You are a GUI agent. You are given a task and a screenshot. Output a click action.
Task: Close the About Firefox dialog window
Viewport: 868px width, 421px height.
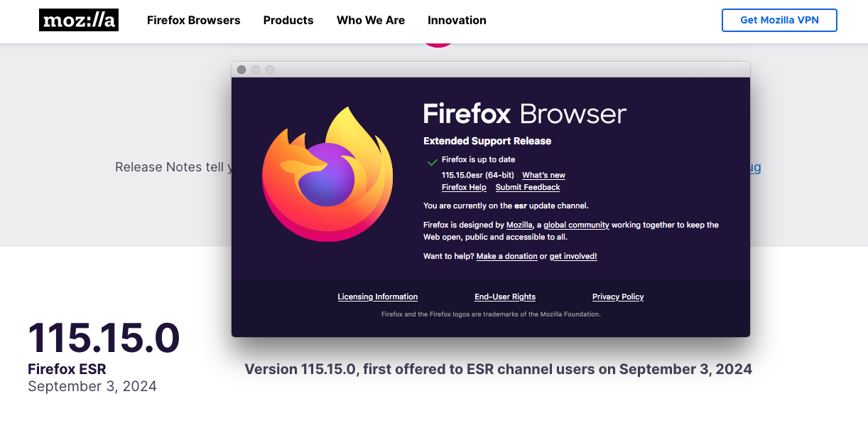pos(242,70)
